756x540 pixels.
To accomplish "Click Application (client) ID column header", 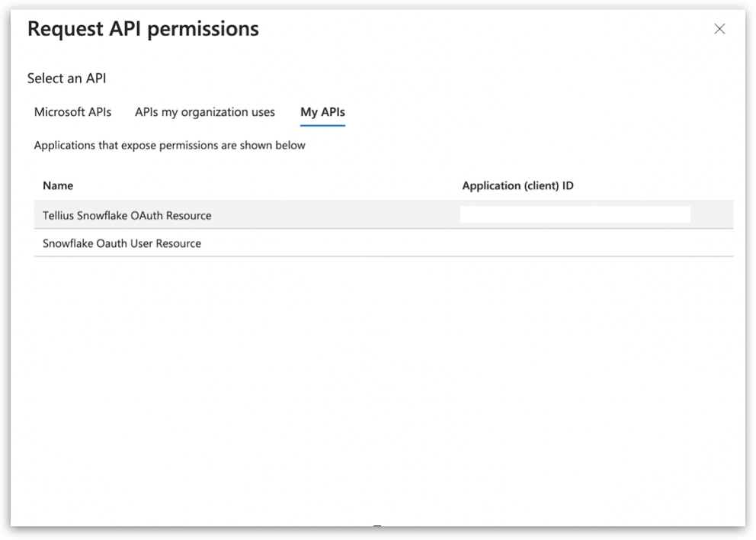I will click(x=517, y=185).
